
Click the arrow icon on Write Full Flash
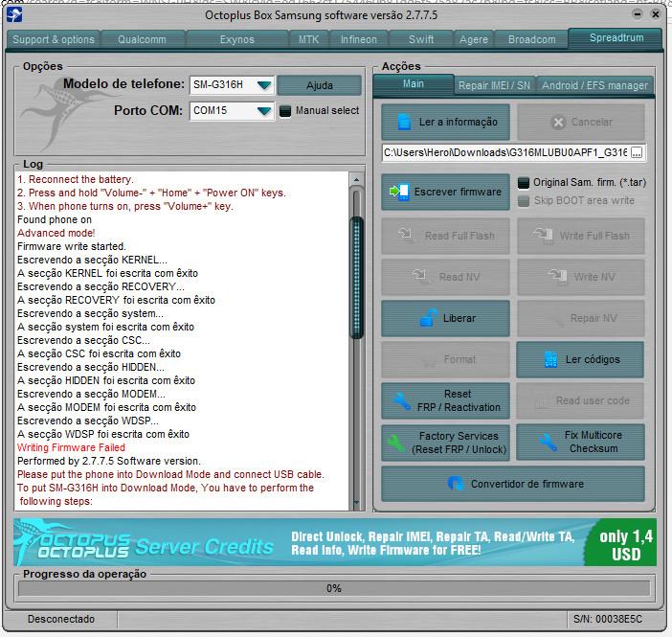[543, 236]
